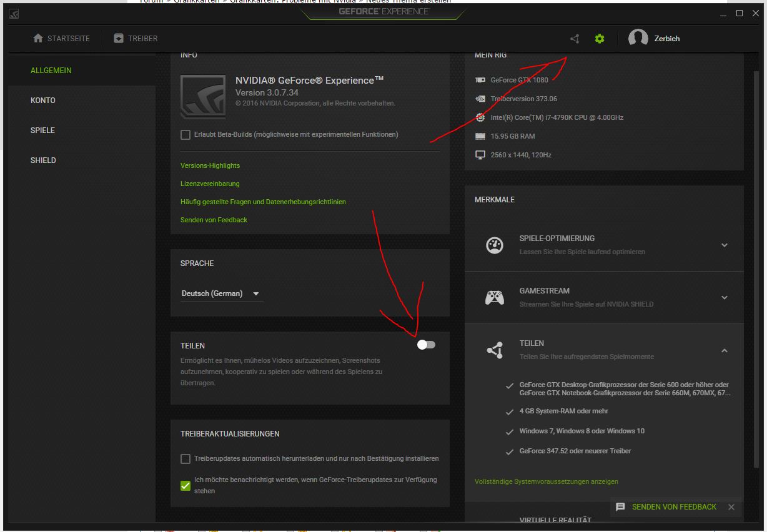Viewport: 767px width, 532px height.
Task: Click the share icon in Merkmale Teilen
Action: 495,350
